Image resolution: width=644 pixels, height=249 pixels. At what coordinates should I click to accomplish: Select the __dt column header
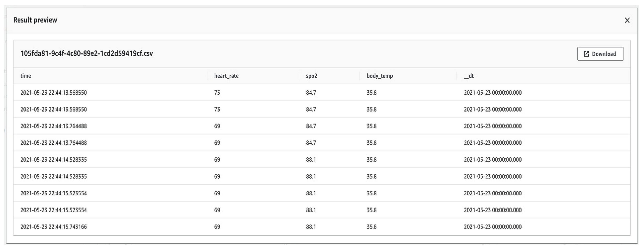click(469, 76)
